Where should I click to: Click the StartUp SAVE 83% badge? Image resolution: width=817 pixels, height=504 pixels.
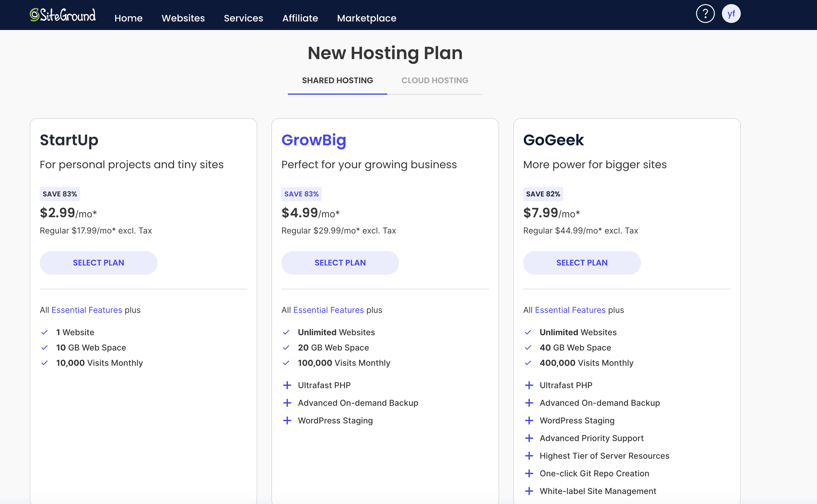[x=60, y=194]
